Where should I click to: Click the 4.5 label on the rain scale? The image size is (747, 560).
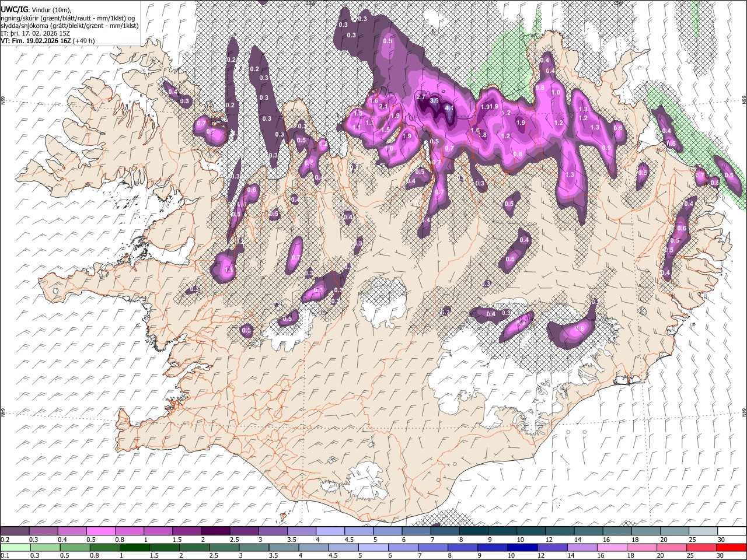[x=333, y=555]
